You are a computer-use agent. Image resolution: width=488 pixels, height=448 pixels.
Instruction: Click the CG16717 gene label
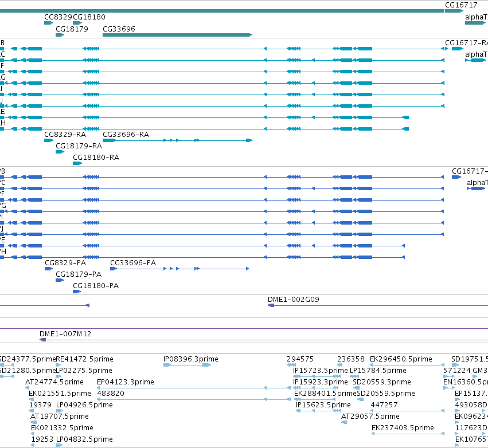point(461,5)
